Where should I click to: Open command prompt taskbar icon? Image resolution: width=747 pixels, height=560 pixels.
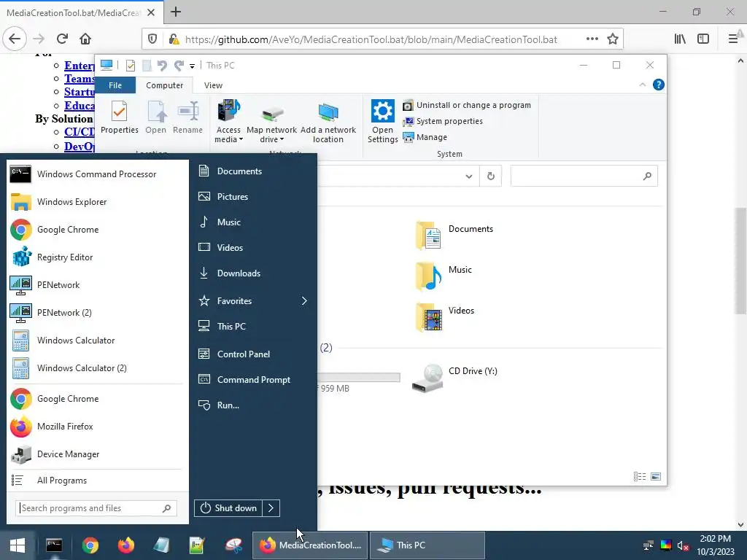54,545
